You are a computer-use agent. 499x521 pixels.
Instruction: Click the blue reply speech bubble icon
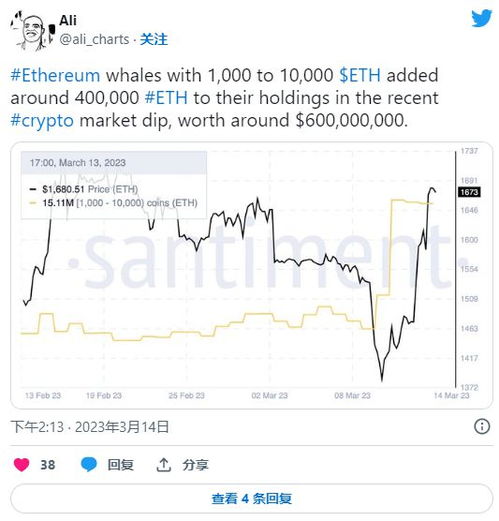(x=89, y=465)
